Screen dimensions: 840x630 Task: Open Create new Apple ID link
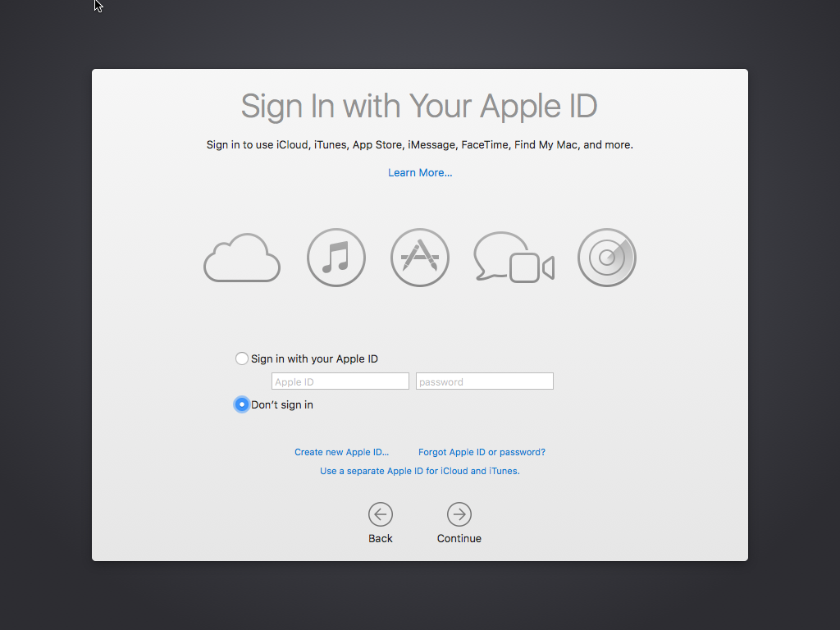coord(341,452)
